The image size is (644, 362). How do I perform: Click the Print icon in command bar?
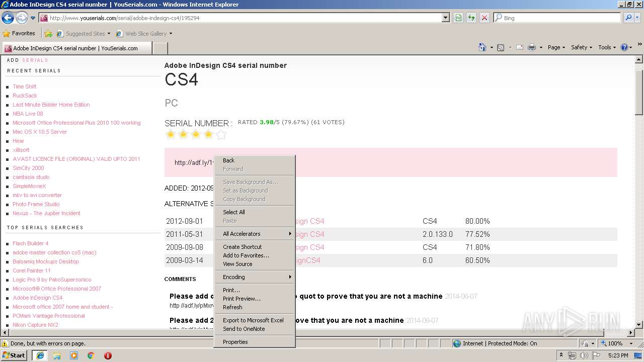[532, 47]
